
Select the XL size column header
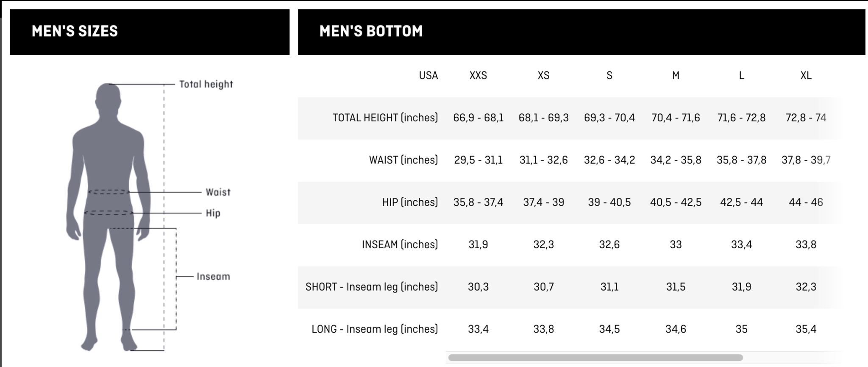806,76
